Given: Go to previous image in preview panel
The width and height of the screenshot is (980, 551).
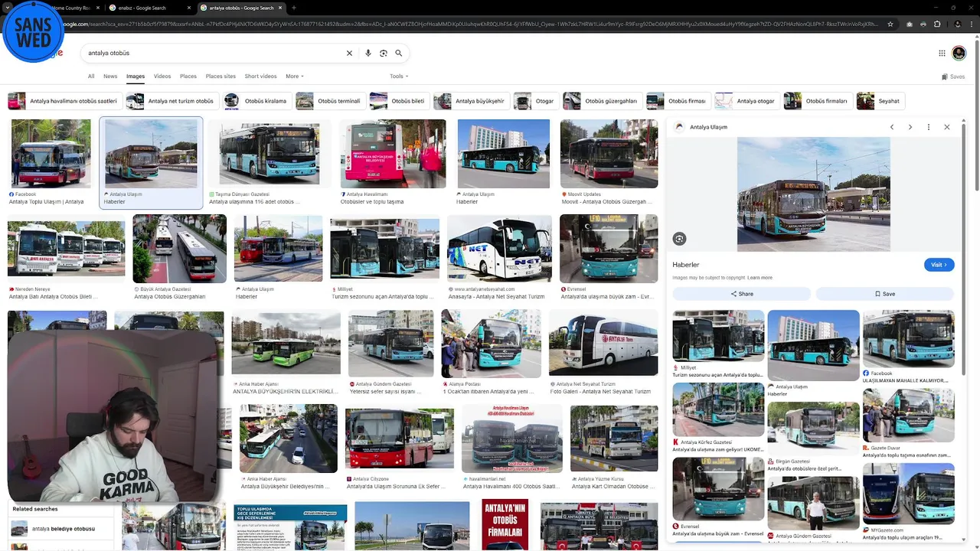Looking at the screenshot, I should (x=892, y=127).
